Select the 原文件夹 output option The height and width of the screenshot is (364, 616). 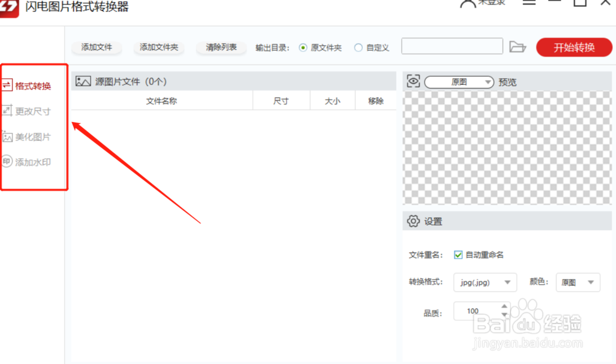tap(304, 47)
